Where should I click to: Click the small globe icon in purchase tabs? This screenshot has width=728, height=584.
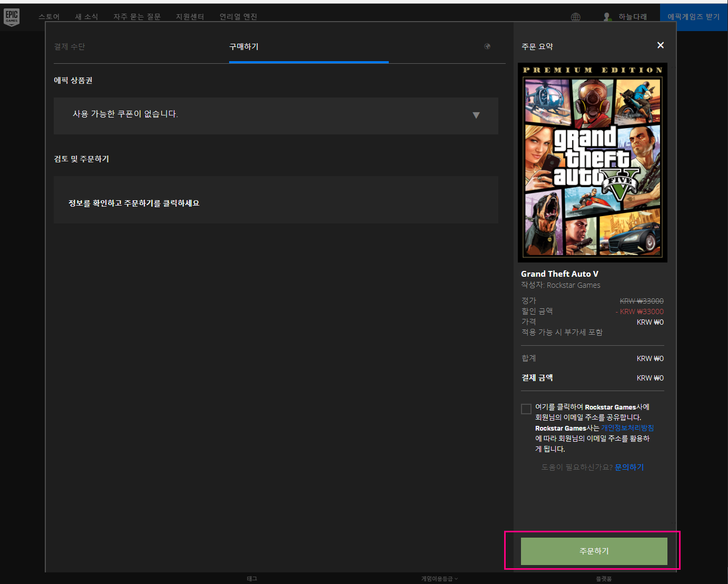pos(487,46)
